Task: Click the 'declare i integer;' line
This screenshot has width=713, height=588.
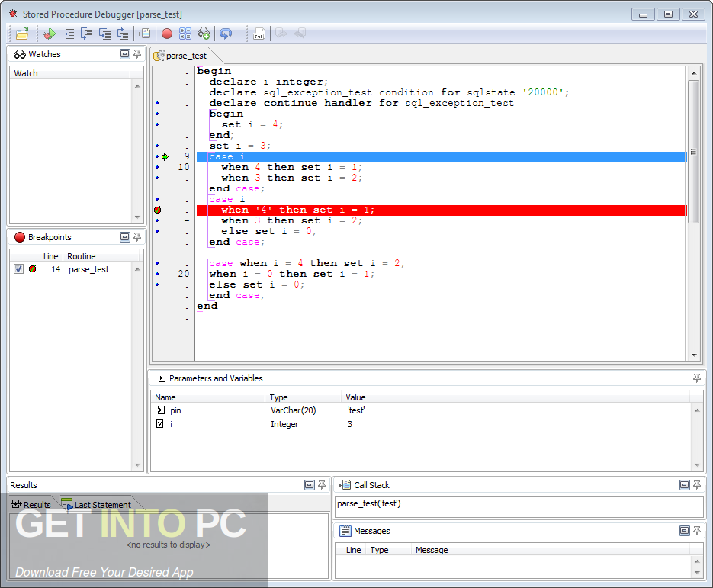Action: pos(268,82)
